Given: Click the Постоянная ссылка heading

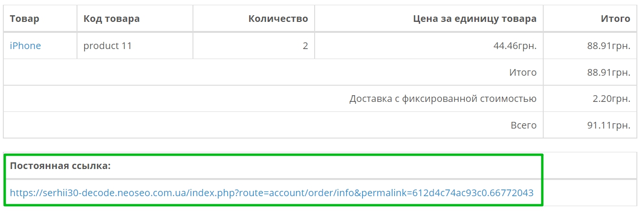Looking at the screenshot, I should pyautogui.click(x=60, y=166).
